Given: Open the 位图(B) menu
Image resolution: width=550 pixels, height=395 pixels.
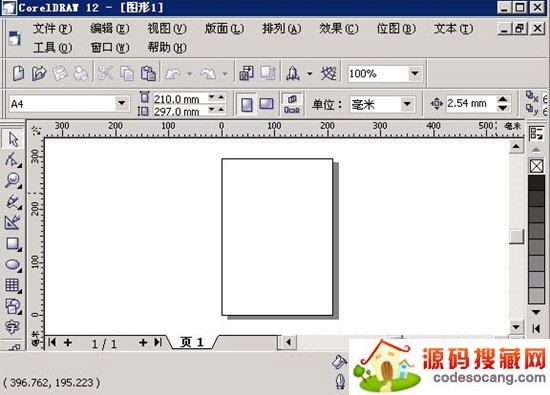Looking at the screenshot, I should [396, 28].
